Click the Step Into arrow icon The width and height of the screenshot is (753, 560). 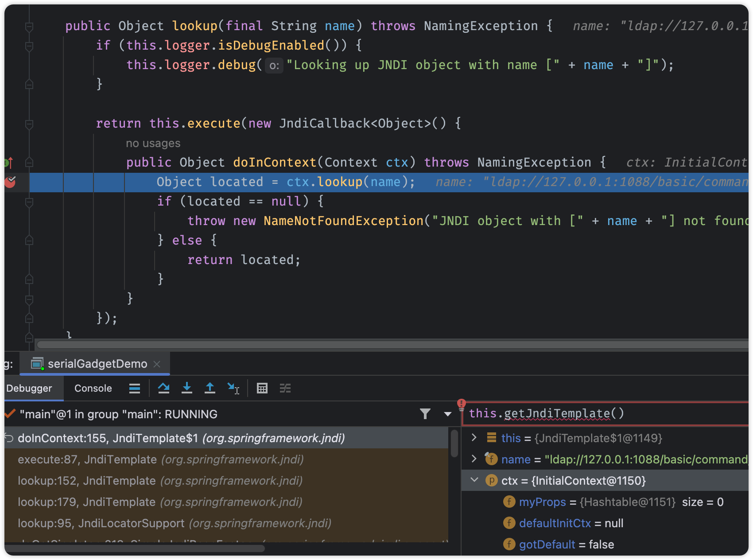click(x=187, y=389)
